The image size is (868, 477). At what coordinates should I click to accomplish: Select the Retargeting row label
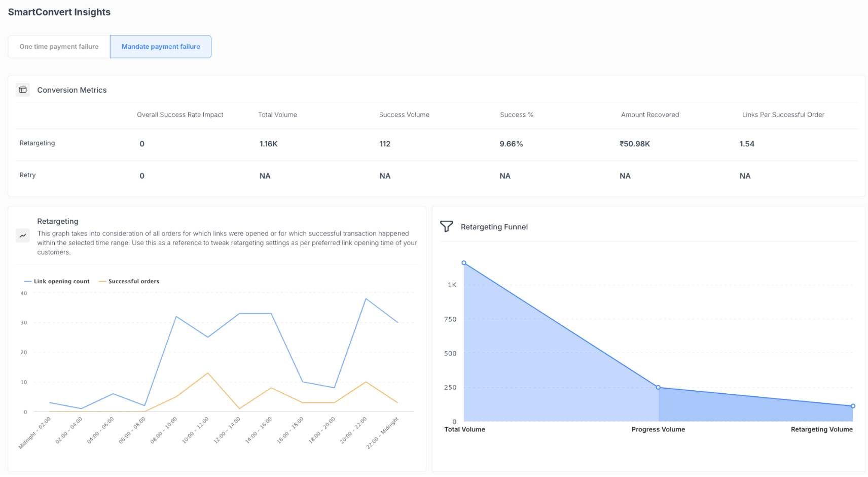(x=37, y=143)
